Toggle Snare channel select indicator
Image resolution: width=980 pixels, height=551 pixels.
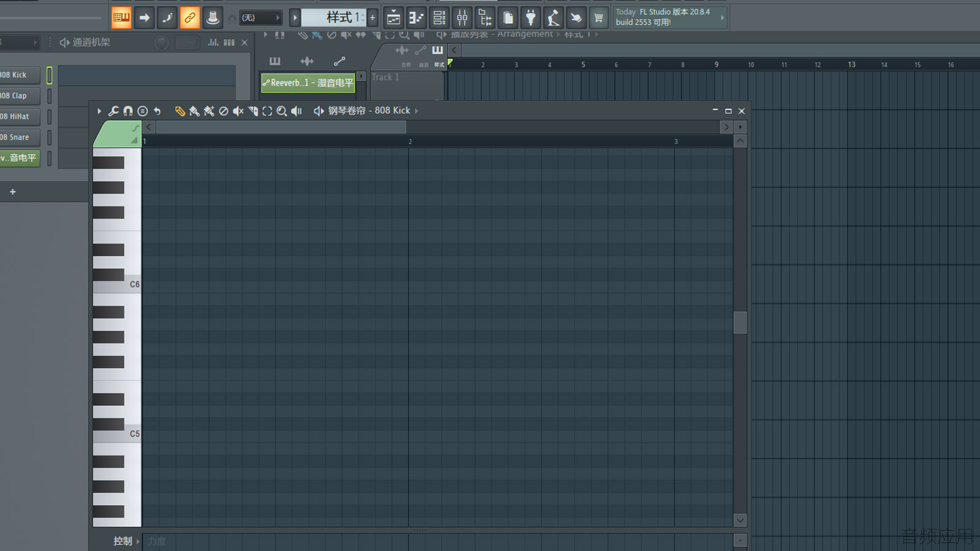pos(50,138)
